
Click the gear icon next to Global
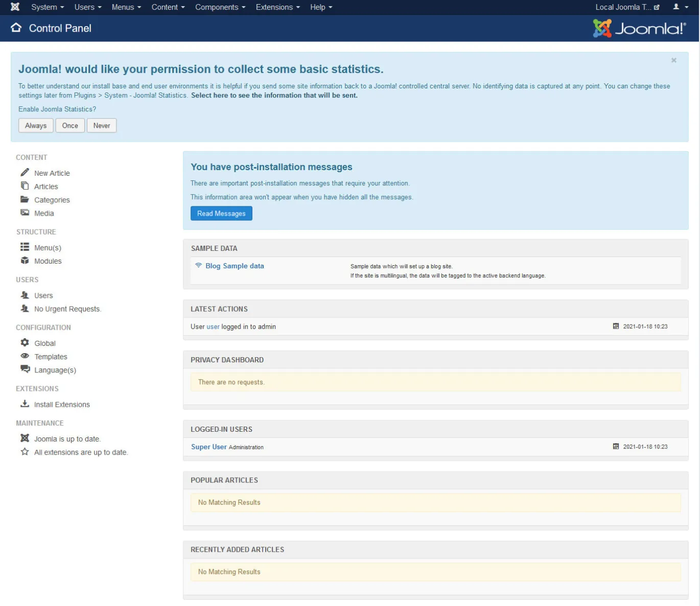click(x=25, y=343)
